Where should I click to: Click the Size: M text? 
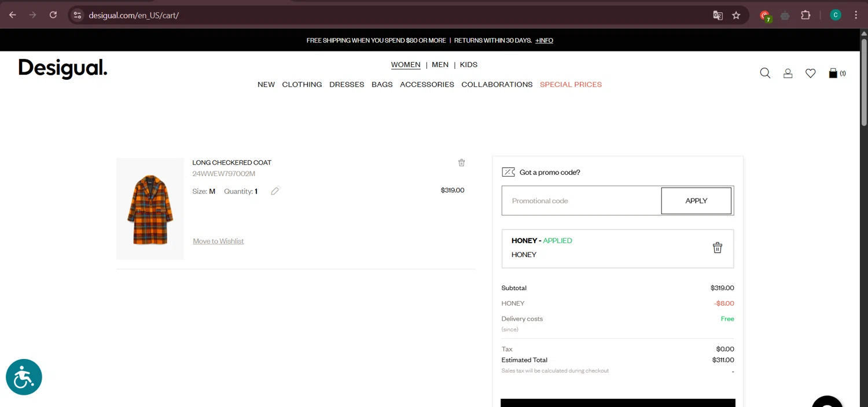[204, 191]
